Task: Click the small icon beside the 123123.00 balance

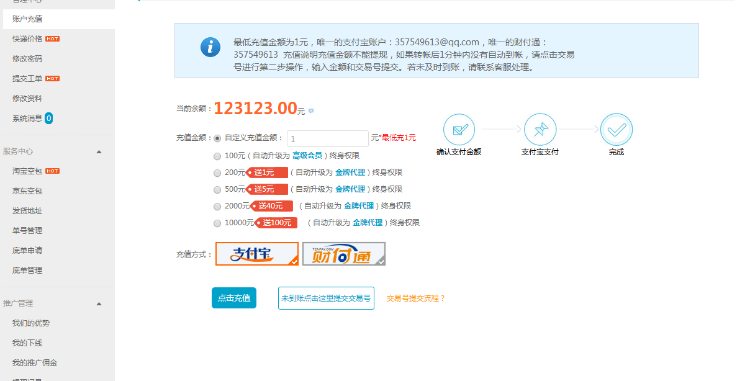Action: 311,111
